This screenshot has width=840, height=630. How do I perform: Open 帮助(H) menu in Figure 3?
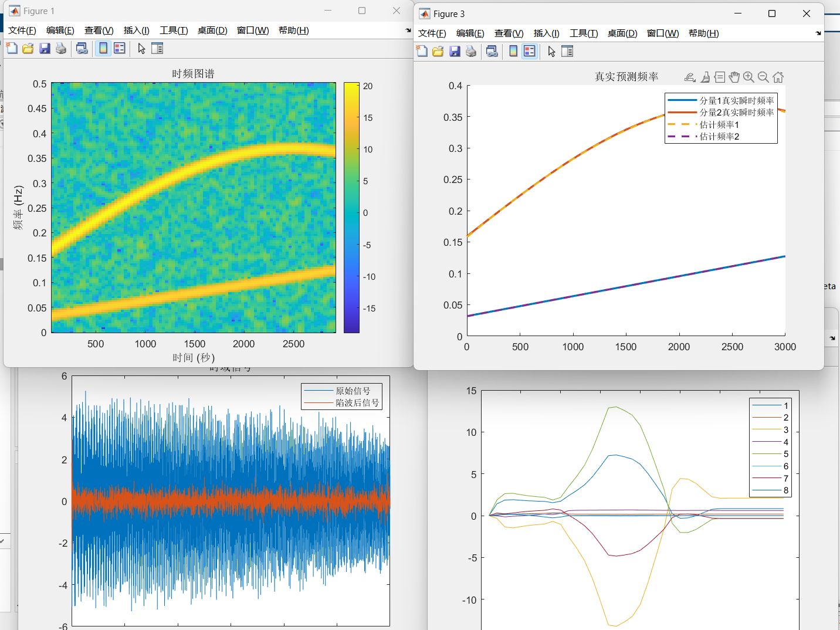pyautogui.click(x=704, y=33)
